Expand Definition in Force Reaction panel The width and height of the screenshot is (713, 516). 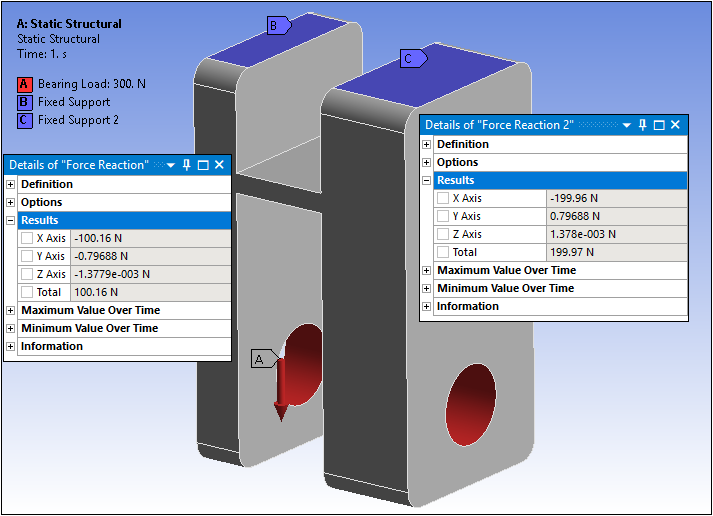click(x=10, y=184)
